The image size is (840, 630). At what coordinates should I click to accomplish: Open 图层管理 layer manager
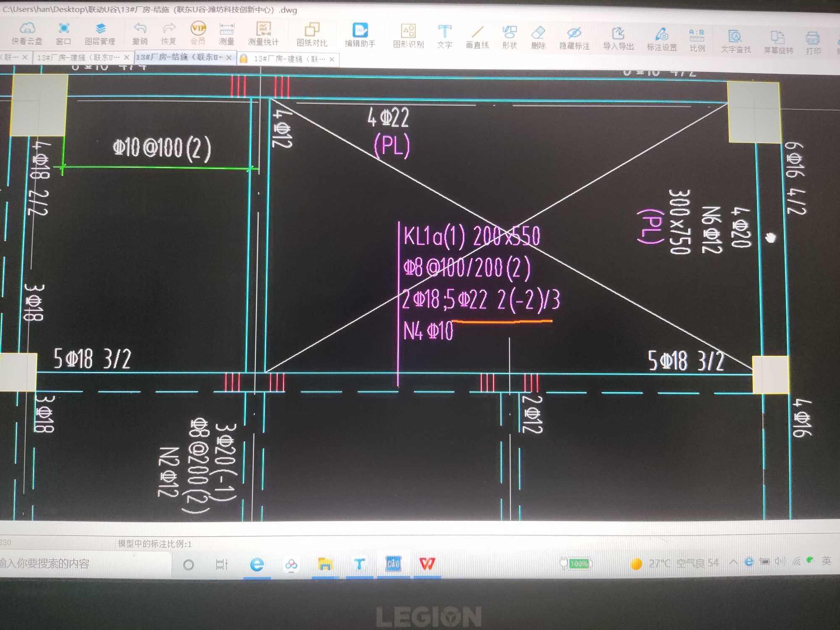[x=100, y=34]
